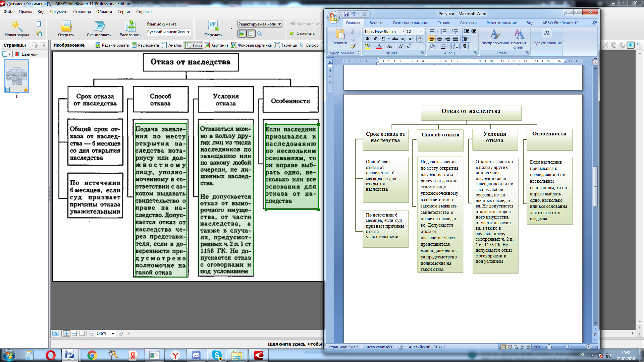Toggle subscript x₂ in Word ribbon
Image resolution: width=644 pixels, height=362 pixels.
403,39
